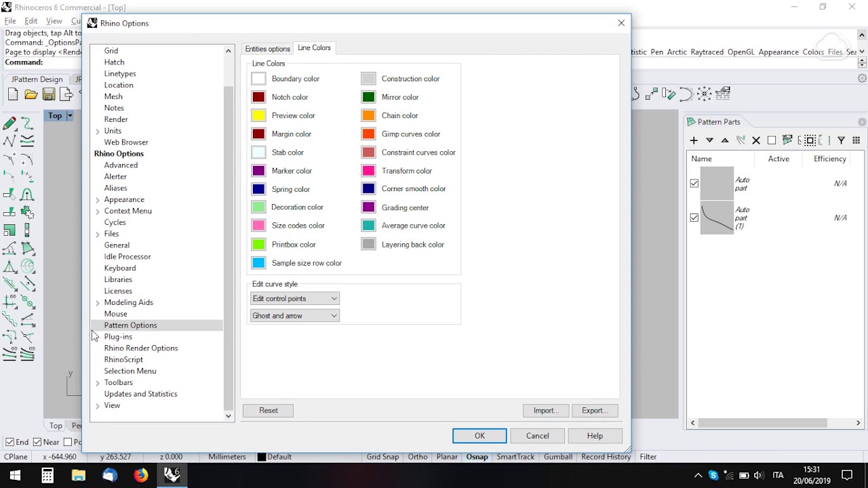The width and height of the screenshot is (868, 488).
Task: Open the Edit menu
Action: [x=31, y=21]
